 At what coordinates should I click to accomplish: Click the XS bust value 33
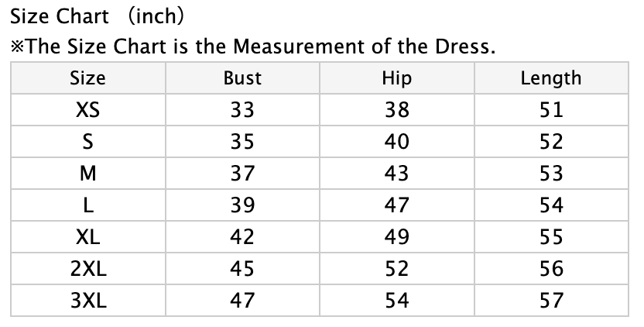[242, 110]
